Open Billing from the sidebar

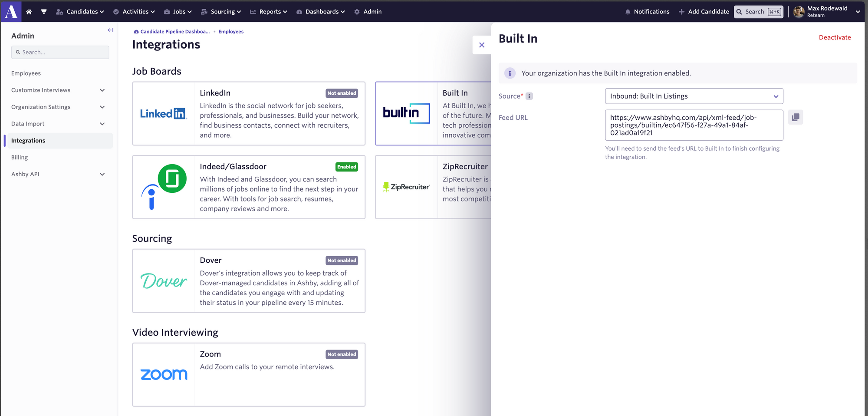(19, 157)
